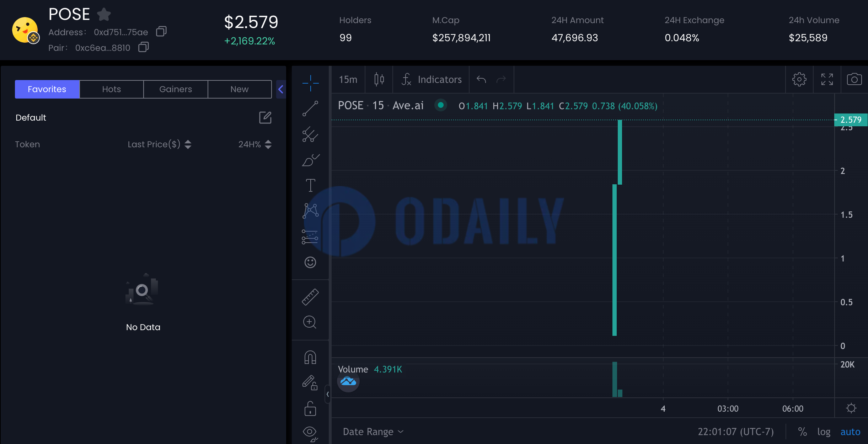The height and width of the screenshot is (444, 868).
Task: Sort by 24H% column
Action: [255, 144]
